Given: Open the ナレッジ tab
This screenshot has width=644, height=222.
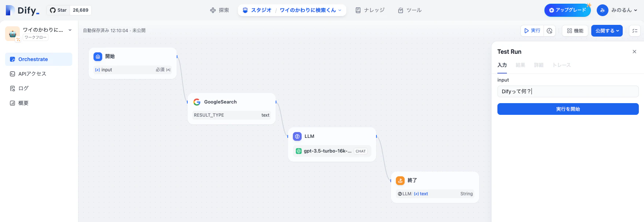Looking at the screenshot, I should tap(370, 10).
